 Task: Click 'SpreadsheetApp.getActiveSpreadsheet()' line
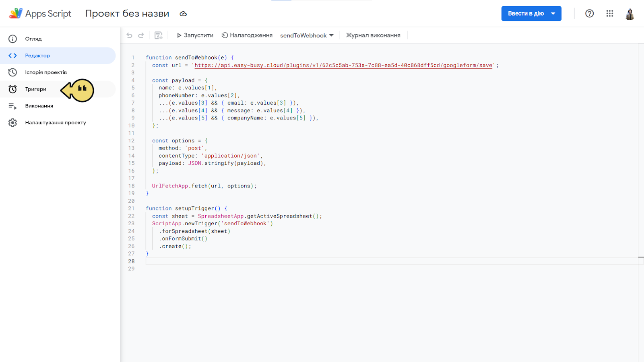tap(237, 216)
